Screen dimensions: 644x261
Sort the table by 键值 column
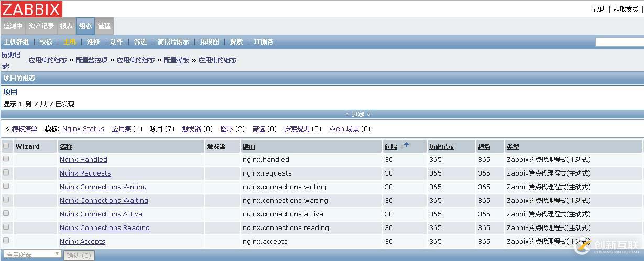tap(249, 147)
